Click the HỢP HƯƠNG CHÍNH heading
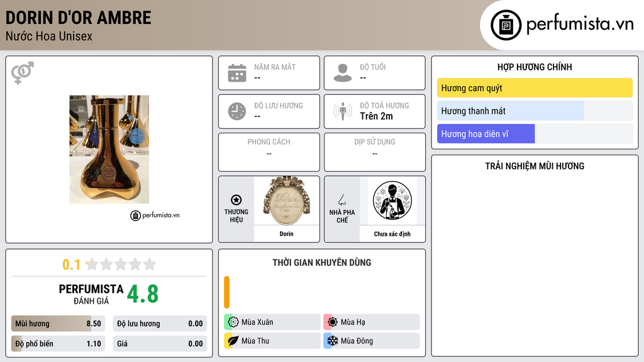Image resolution: width=644 pixels, height=362 pixels. click(535, 67)
